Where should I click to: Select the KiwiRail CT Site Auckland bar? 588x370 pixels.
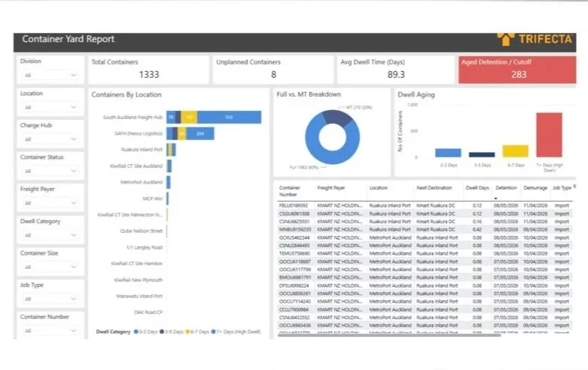[169, 166]
